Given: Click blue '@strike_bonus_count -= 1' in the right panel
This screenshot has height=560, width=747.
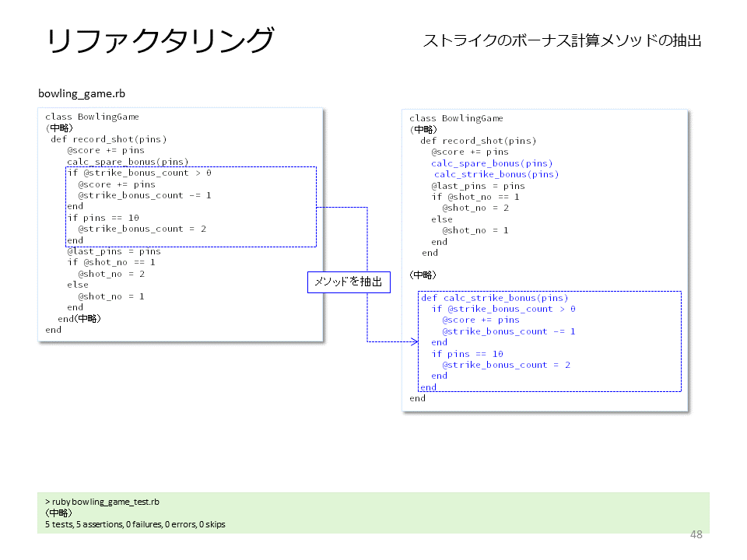Looking at the screenshot, I should pos(509,331).
